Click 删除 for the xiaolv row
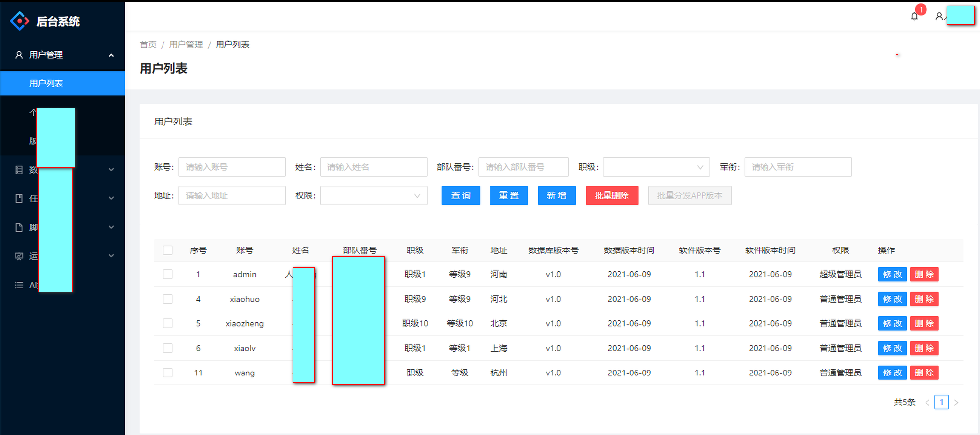This screenshot has height=435, width=980. point(924,348)
